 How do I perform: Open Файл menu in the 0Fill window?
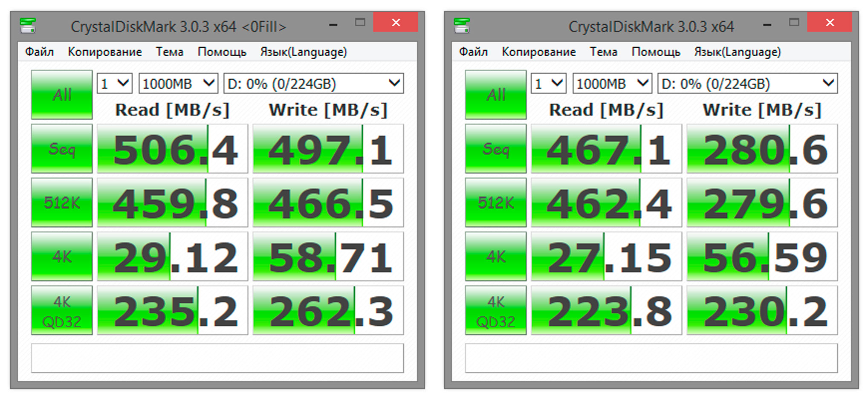coord(39,52)
